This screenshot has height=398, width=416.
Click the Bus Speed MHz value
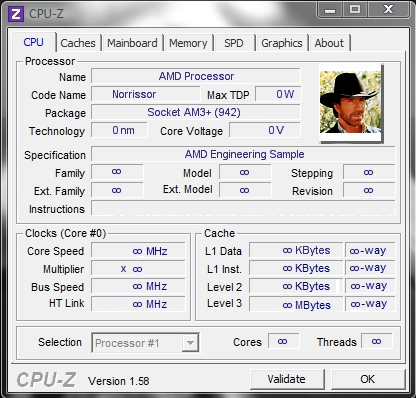point(138,287)
